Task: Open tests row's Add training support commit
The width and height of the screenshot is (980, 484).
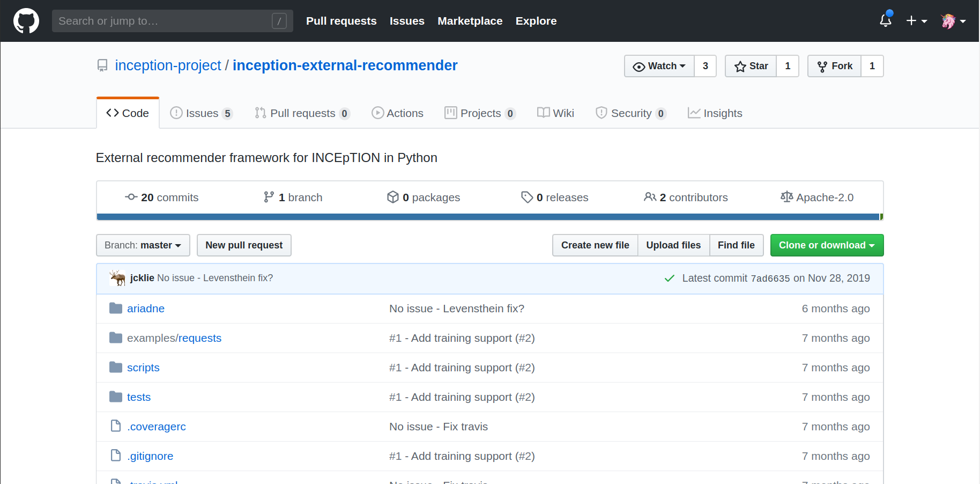Action: [462, 397]
